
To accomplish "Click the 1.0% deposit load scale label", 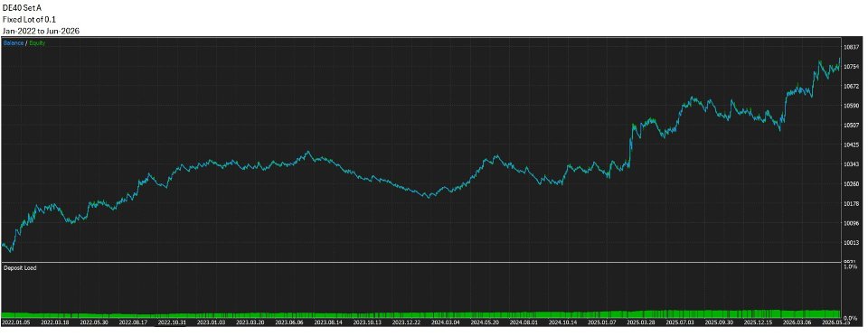I will click(850, 266).
